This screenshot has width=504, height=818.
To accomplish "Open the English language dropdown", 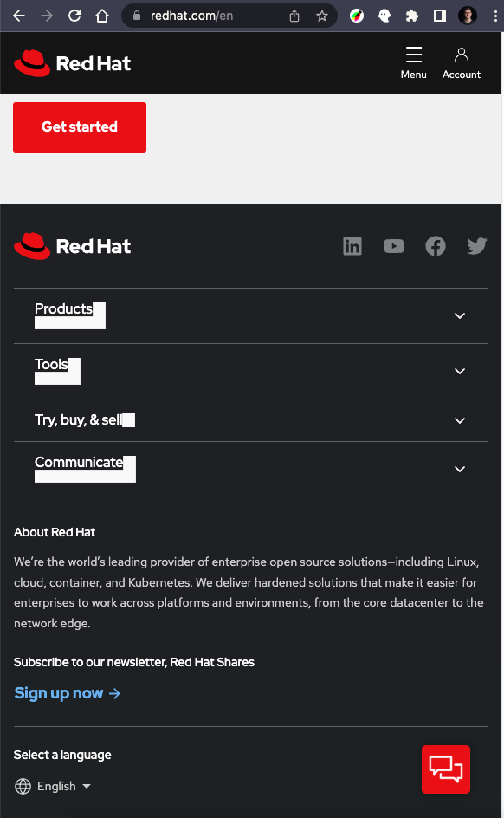I will [x=61, y=787].
